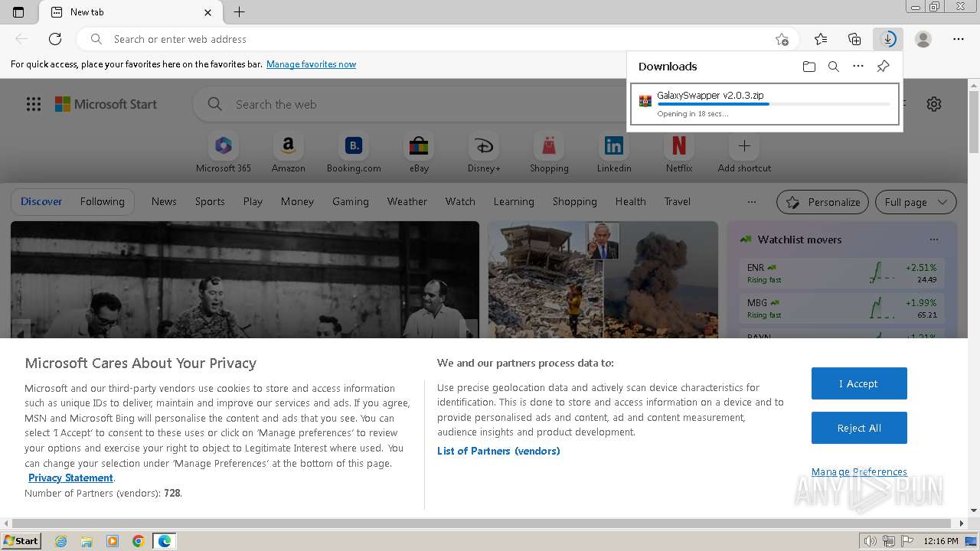This screenshot has height=551, width=980.
Task: Open the Weather category
Action: click(407, 201)
